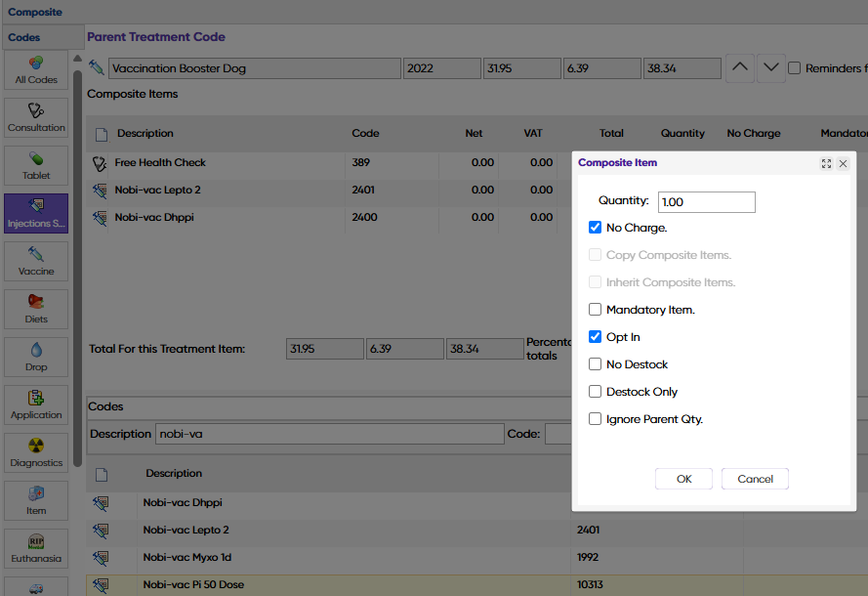
Task: Select the Consultation codes icon
Action: point(36,117)
